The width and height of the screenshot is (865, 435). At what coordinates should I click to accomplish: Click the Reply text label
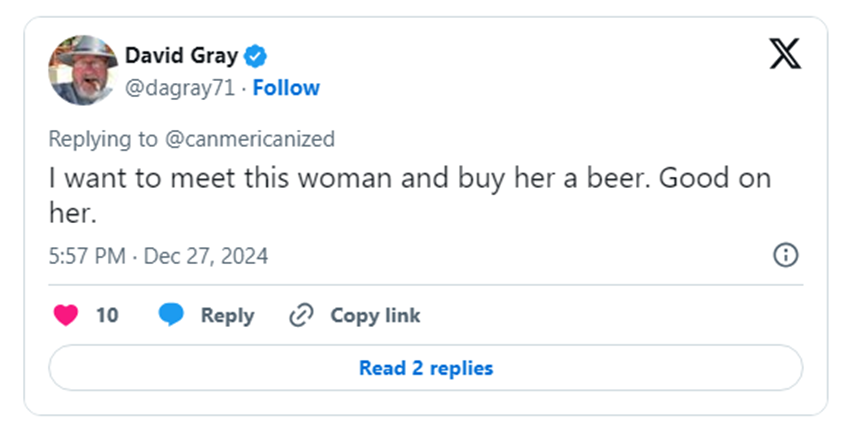[x=227, y=316]
